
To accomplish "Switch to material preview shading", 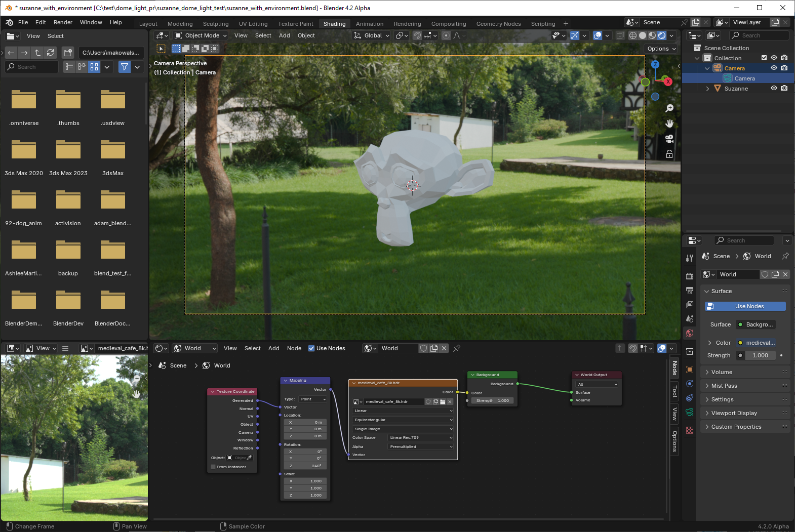I will 652,35.
